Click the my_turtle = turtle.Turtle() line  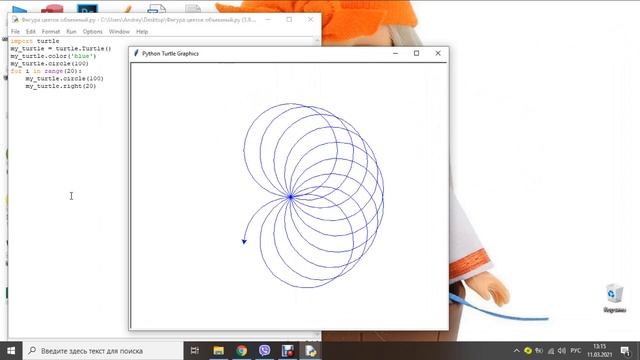point(60,49)
